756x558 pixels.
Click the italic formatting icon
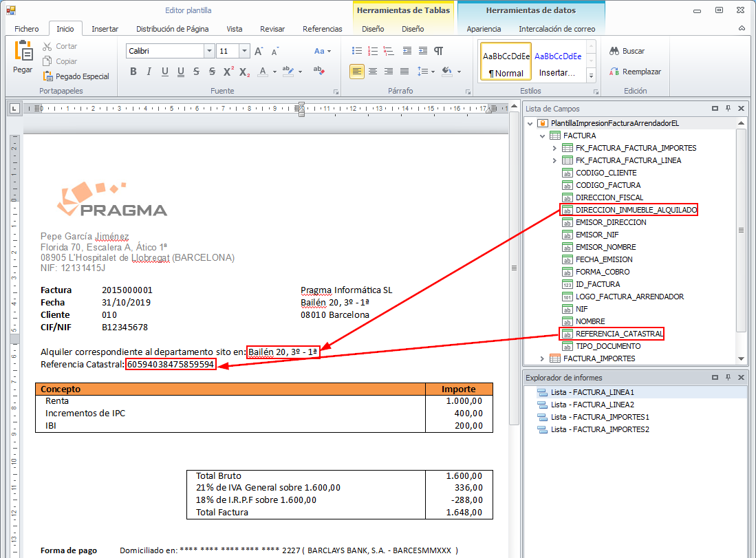(x=149, y=72)
